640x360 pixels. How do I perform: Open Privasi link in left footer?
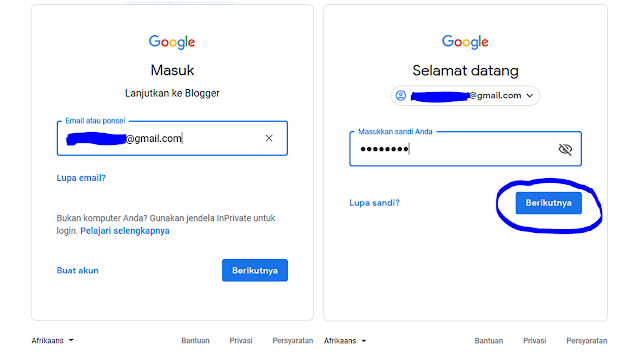tap(241, 340)
